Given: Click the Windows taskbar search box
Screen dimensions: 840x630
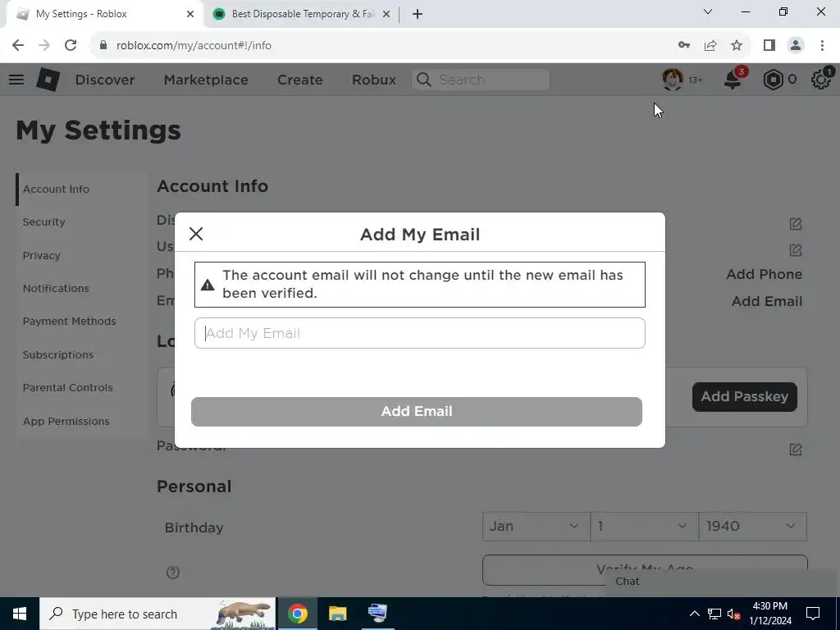Looking at the screenshot, I should click(x=157, y=614).
